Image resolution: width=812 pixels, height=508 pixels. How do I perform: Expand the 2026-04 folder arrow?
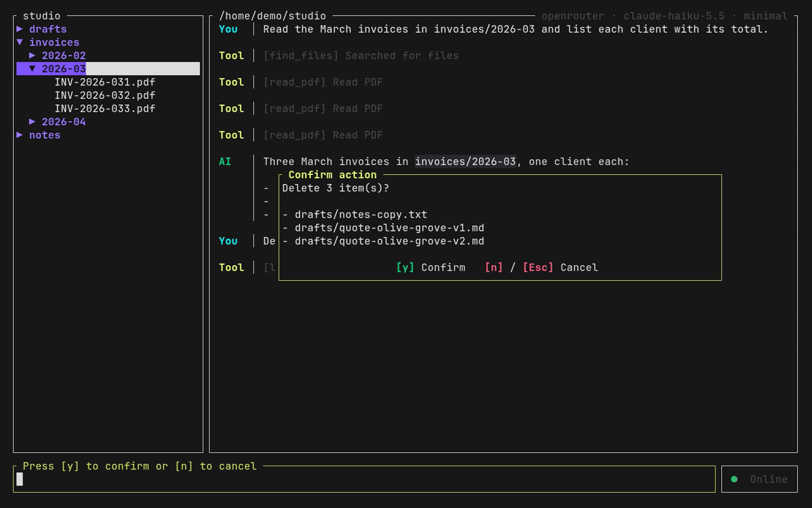(x=32, y=121)
